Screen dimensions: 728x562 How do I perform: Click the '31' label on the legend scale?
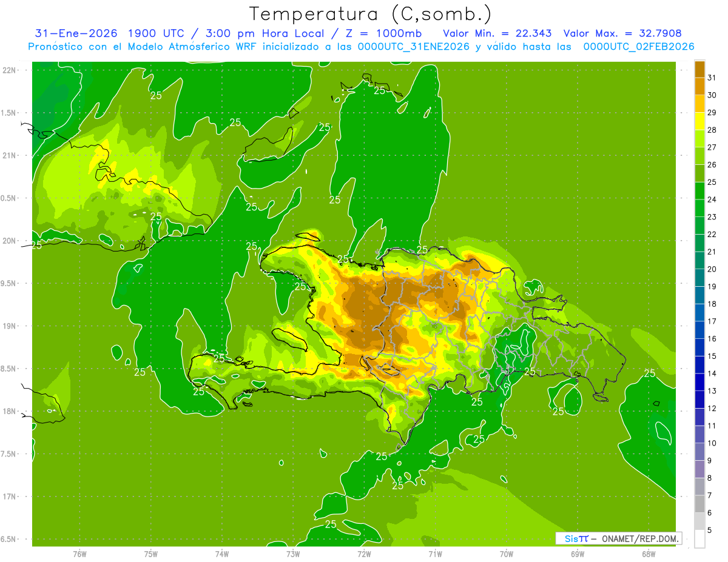pyautogui.click(x=712, y=78)
